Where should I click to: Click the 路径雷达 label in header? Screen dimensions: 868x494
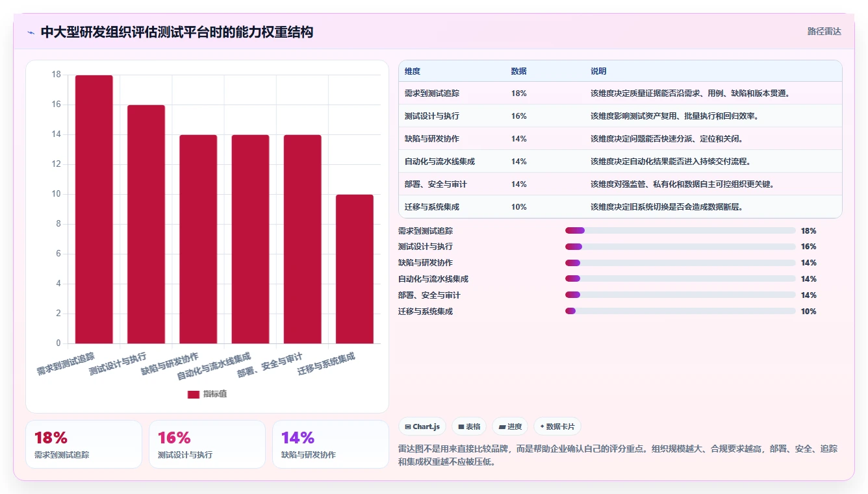coord(824,31)
